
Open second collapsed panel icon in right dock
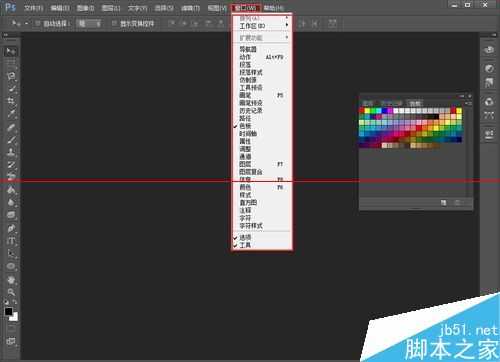[489, 69]
